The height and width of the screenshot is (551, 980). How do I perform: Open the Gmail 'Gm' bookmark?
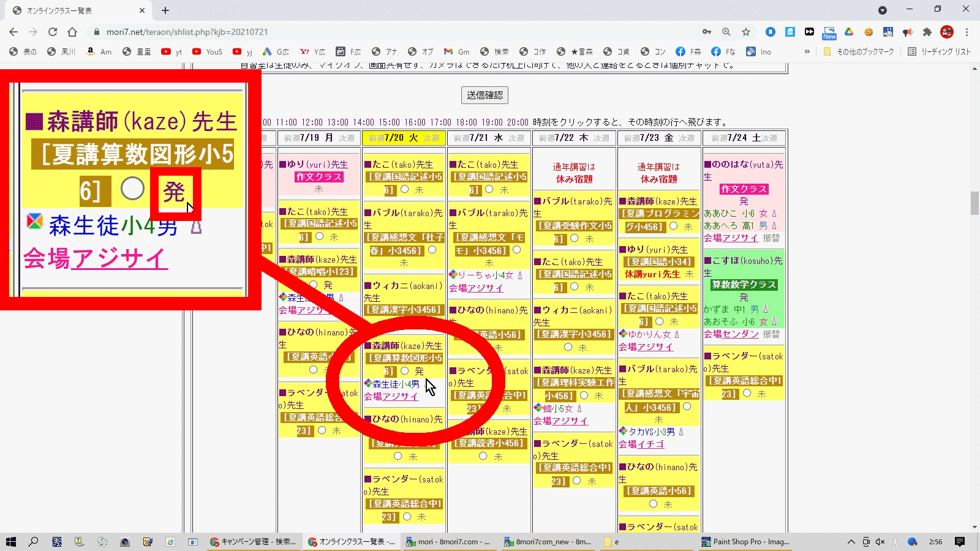click(x=457, y=51)
